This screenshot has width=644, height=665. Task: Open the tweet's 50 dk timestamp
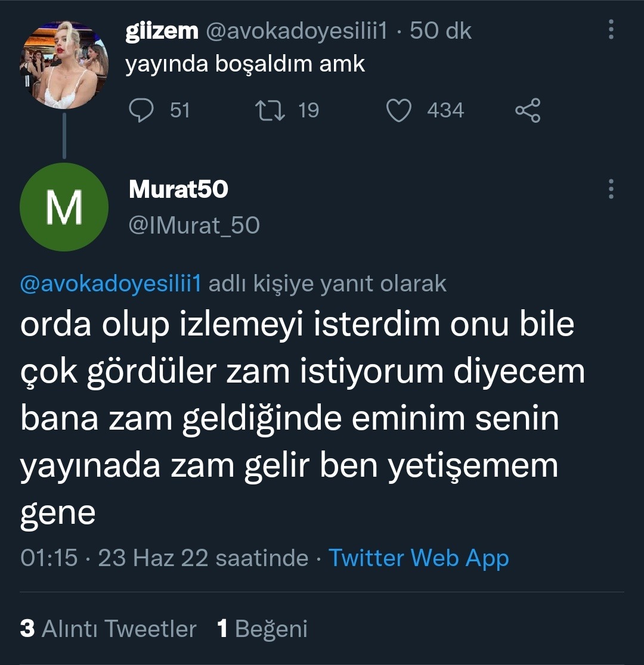[441, 31]
